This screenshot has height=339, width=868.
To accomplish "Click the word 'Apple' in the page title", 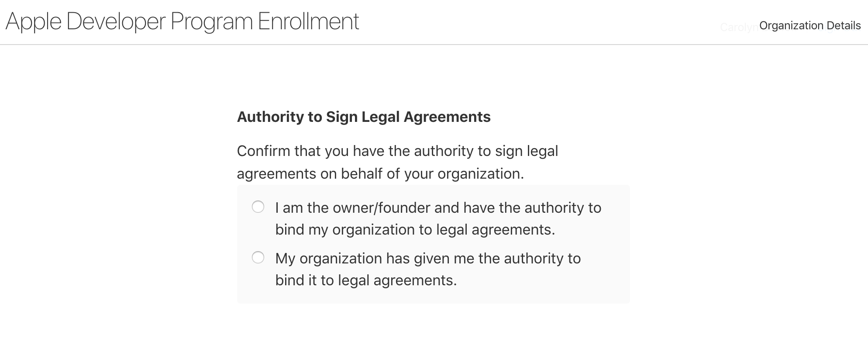I will point(33,22).
